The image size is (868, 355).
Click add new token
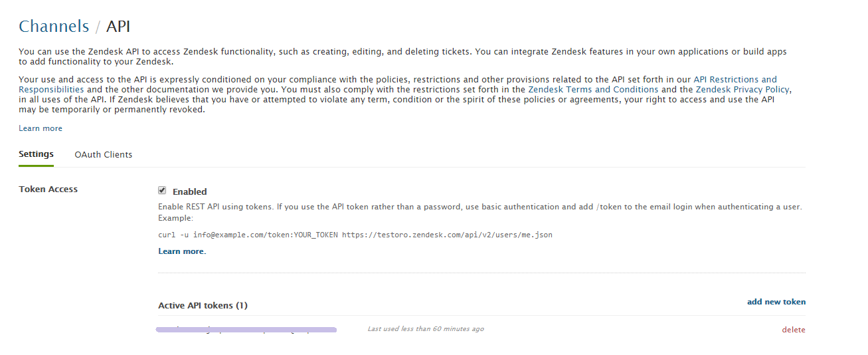click(776, 302)
